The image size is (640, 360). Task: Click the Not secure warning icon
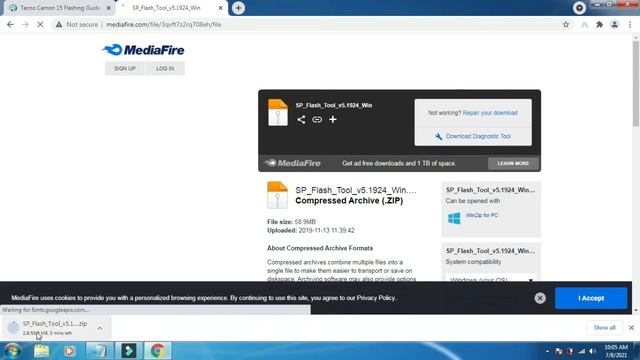click(59, 24)
